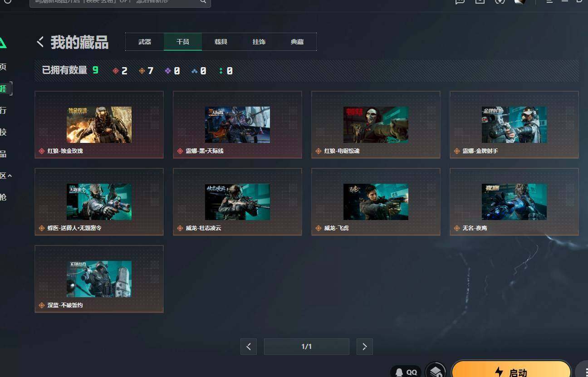Click the search box at the top

120,2
